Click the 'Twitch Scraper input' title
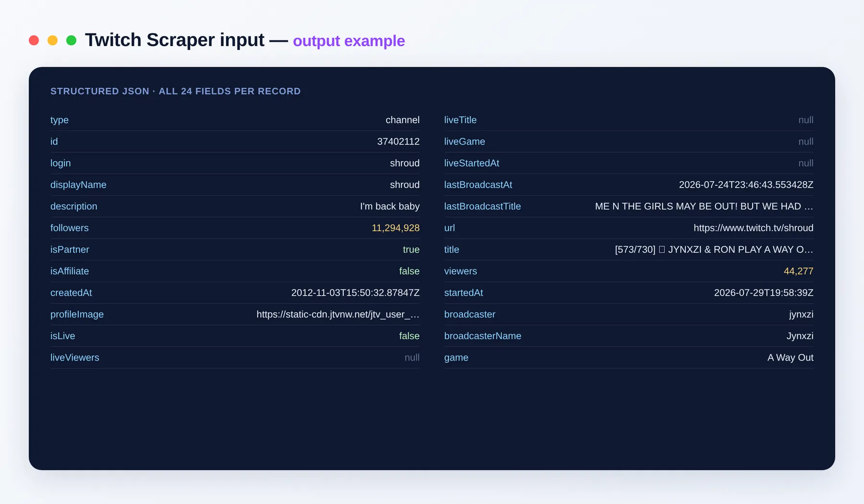The height and width of the screenshot is (504, 864). (175, 40)
